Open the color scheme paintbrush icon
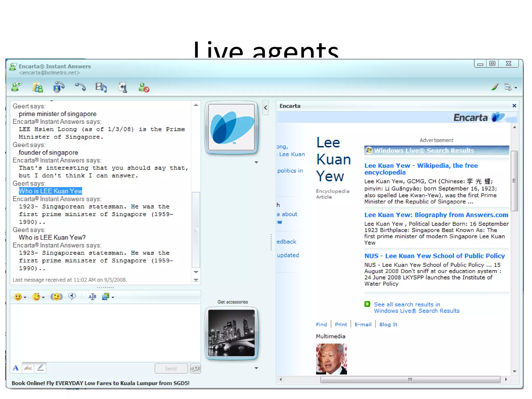This screenshot has width=532, height=399. pyautogui.click(x=495, y=87)
